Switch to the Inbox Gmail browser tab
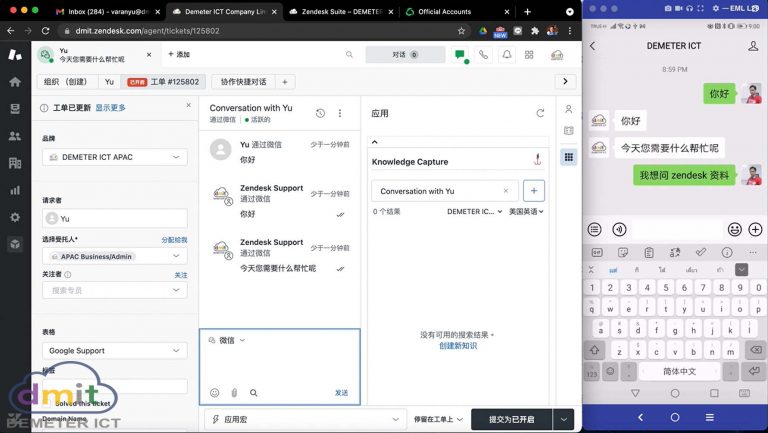The height and width of the screenshot is (433, 768). tap(108, 12)
